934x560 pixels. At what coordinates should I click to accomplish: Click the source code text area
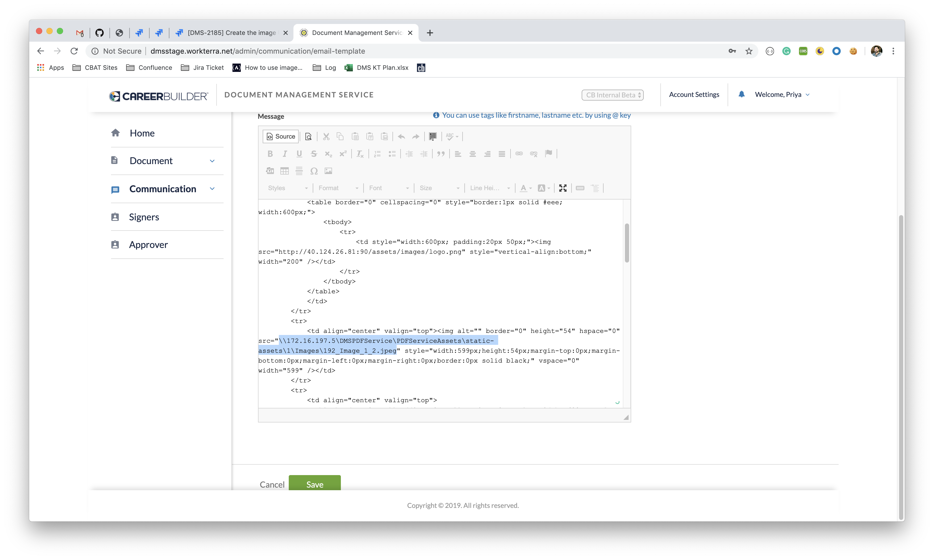tap(441, 303)
